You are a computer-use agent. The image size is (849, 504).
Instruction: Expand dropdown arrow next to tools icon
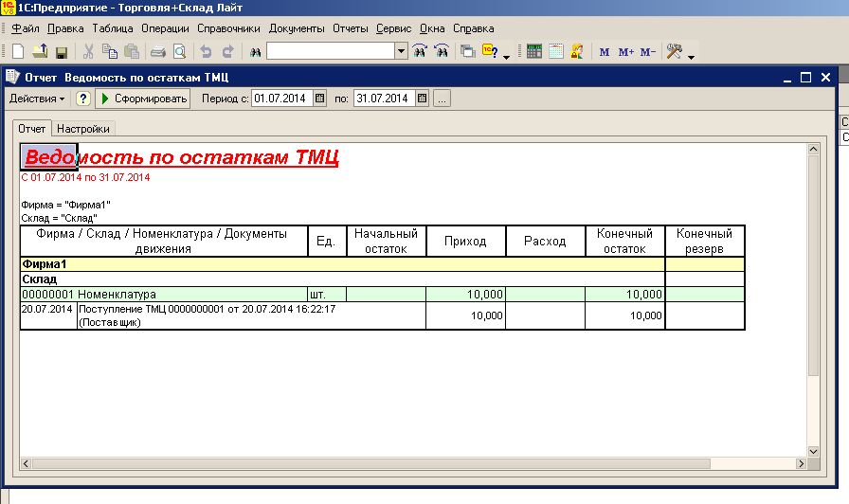coord(692,56)
